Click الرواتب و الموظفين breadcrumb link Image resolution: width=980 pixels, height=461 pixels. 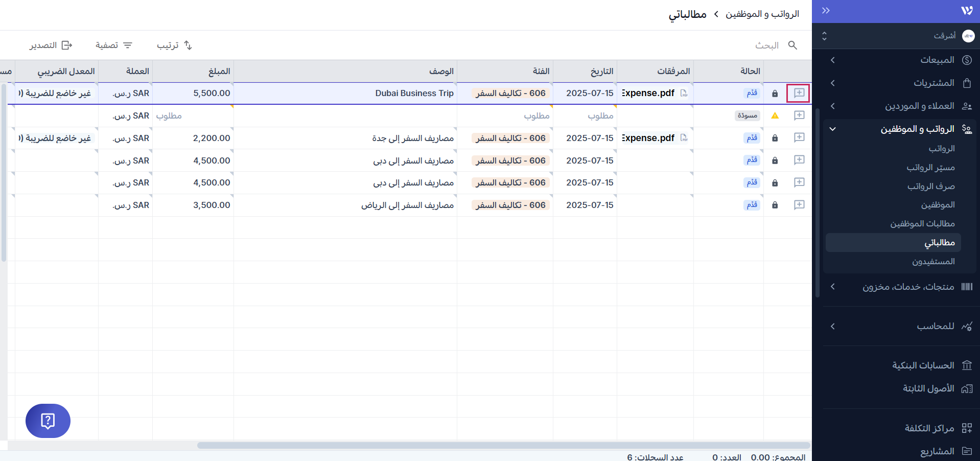pos(762,14)
